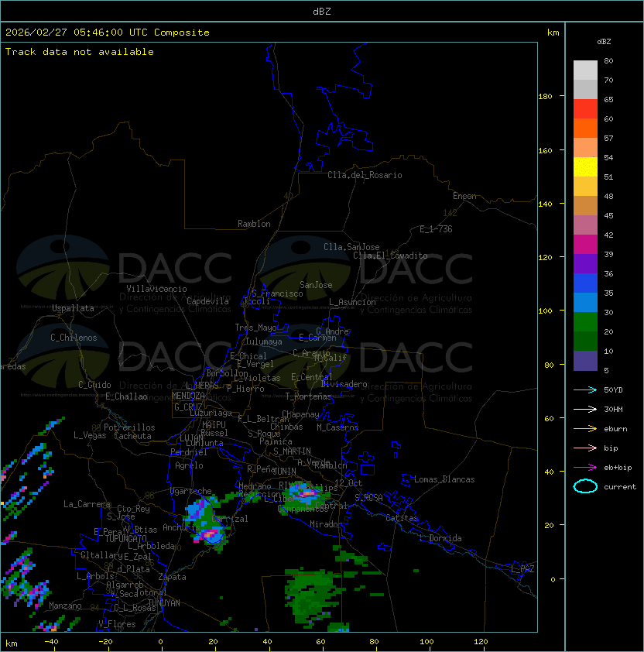
Task: Select the orange 60 dBZ color band
Action: (585, 128)
